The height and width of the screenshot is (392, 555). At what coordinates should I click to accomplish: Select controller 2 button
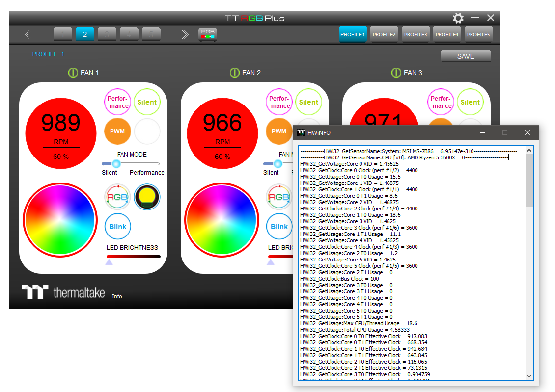(x=85, y=34)
